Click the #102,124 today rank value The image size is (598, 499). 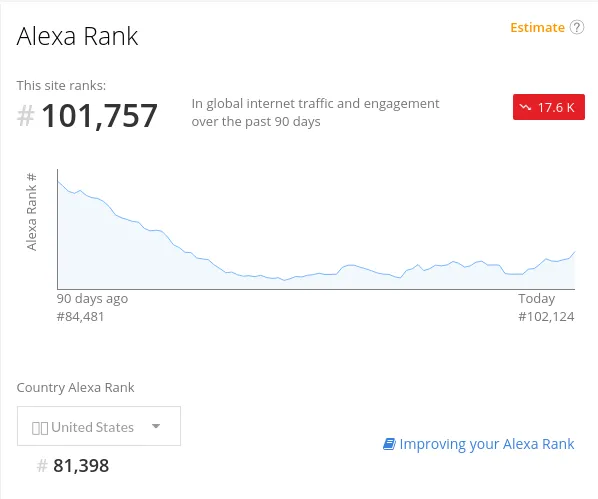coord(546,317)
